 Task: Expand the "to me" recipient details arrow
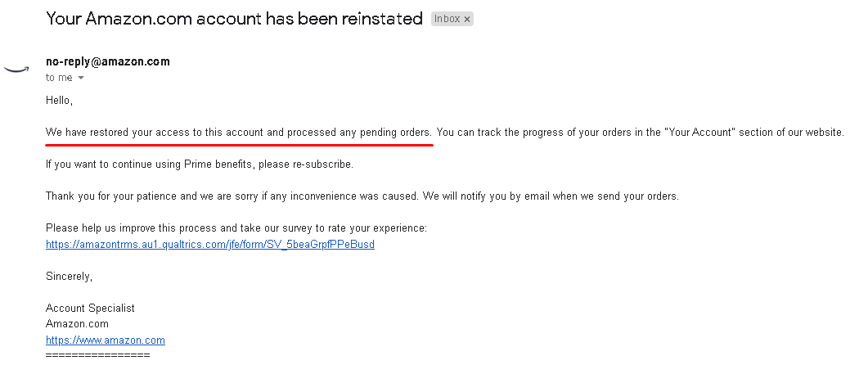(x=81, y=78)
